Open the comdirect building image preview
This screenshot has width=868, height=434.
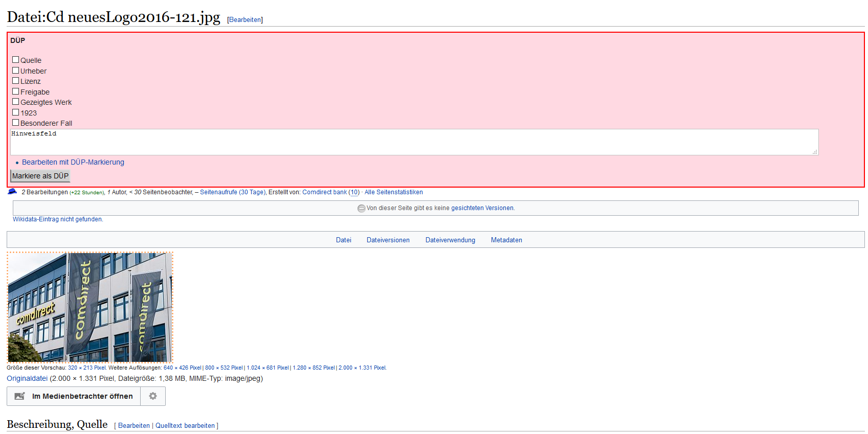point(90,307)
